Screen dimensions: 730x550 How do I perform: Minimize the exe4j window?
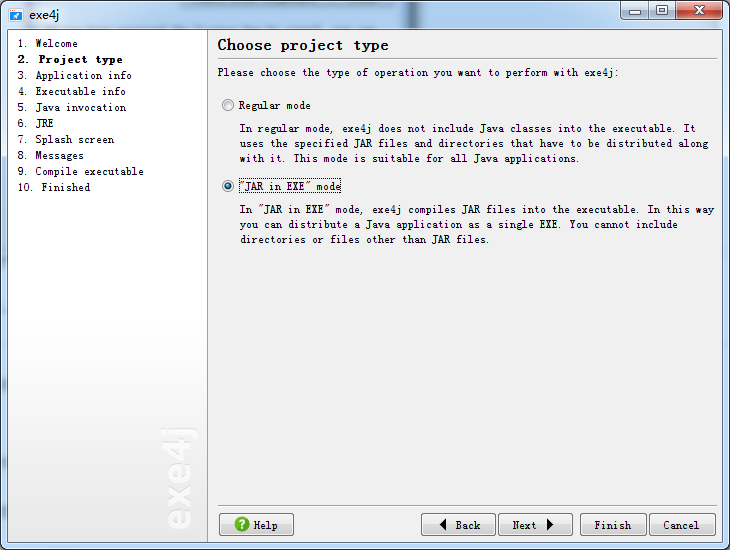pyautogui.click(x=635, y=10)
